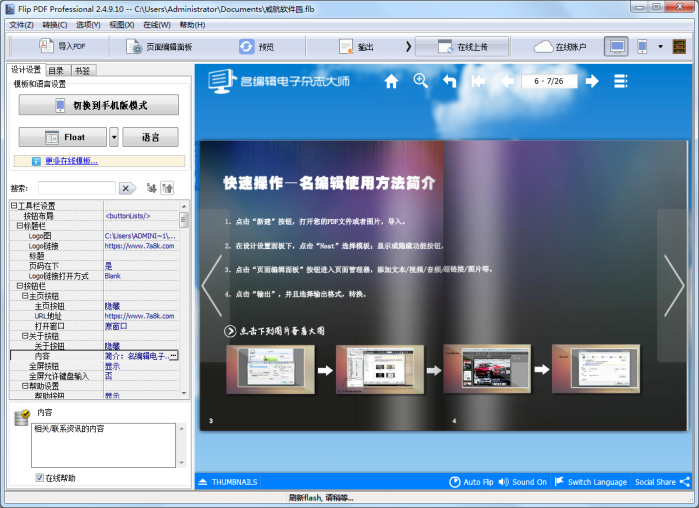The image size is (699, 508).
Task: Click Switch Language
Action: coord(591,482)
